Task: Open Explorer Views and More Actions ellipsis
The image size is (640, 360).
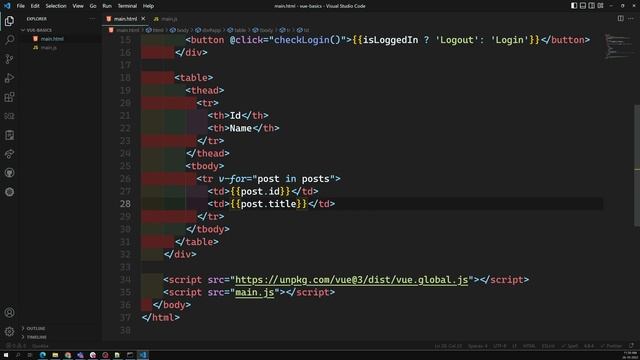Action: [92, 18]
